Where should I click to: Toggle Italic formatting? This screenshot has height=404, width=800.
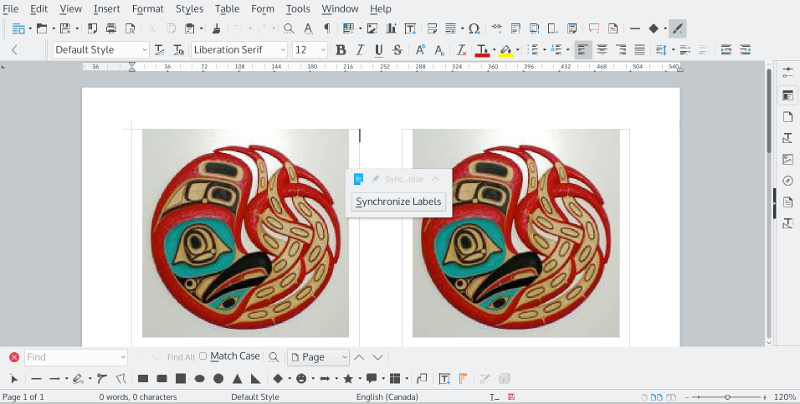click(x=360, y=50)
